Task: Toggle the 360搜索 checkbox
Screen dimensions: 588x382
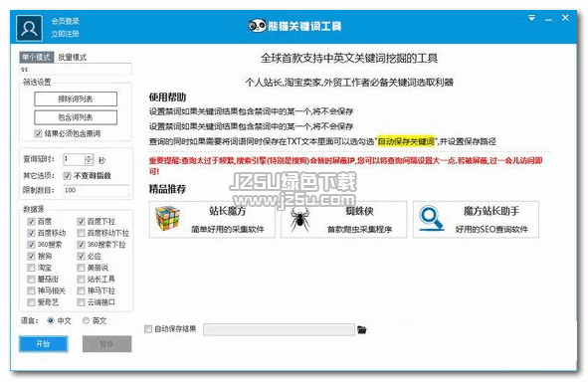Action: 31,245
